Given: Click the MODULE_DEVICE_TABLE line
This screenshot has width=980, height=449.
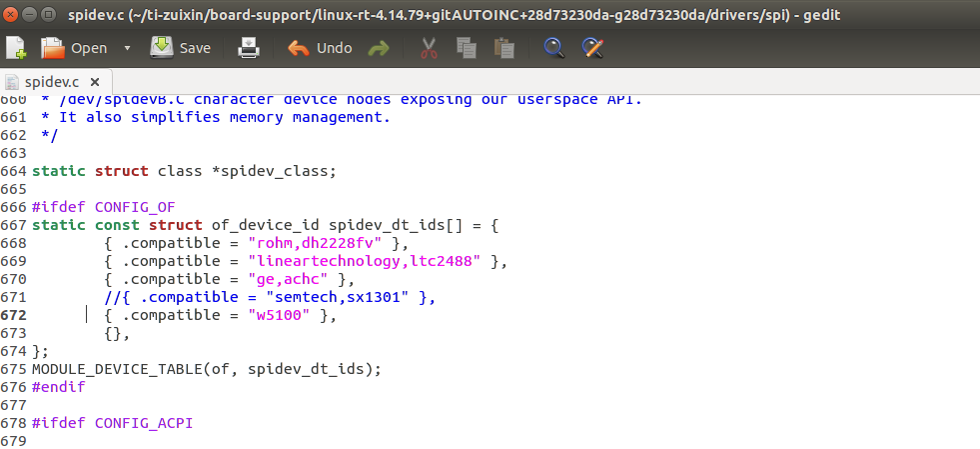Looking at the screenshot, I should coord(206,369).
